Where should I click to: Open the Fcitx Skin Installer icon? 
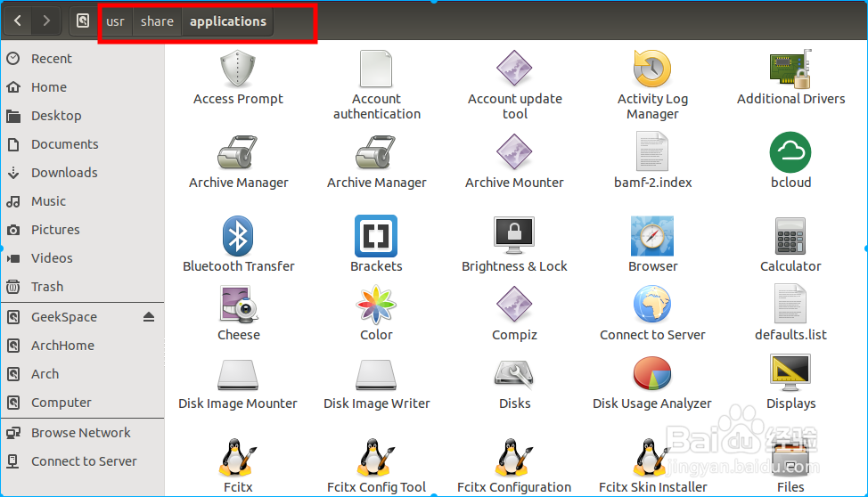[652, 458]
